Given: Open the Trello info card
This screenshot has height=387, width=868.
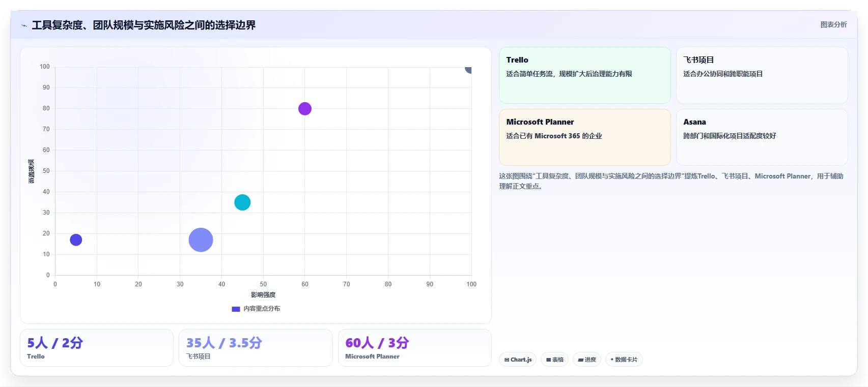Looking at the screenshot, I should pos(584,75).
